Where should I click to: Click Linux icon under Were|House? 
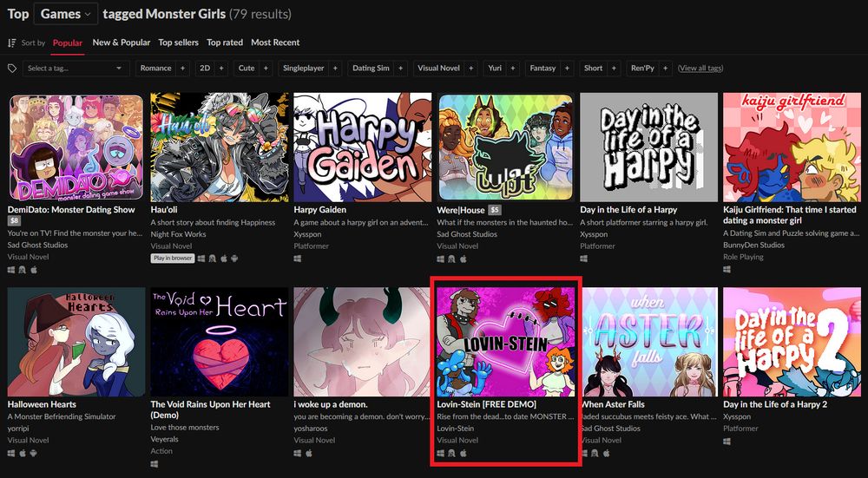point(451,259)
